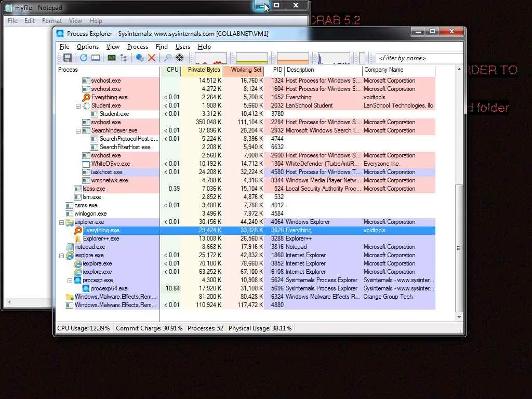Select the winlogon.exe process row
Viewport: 532px width, 399px height.
coord(246,214)
